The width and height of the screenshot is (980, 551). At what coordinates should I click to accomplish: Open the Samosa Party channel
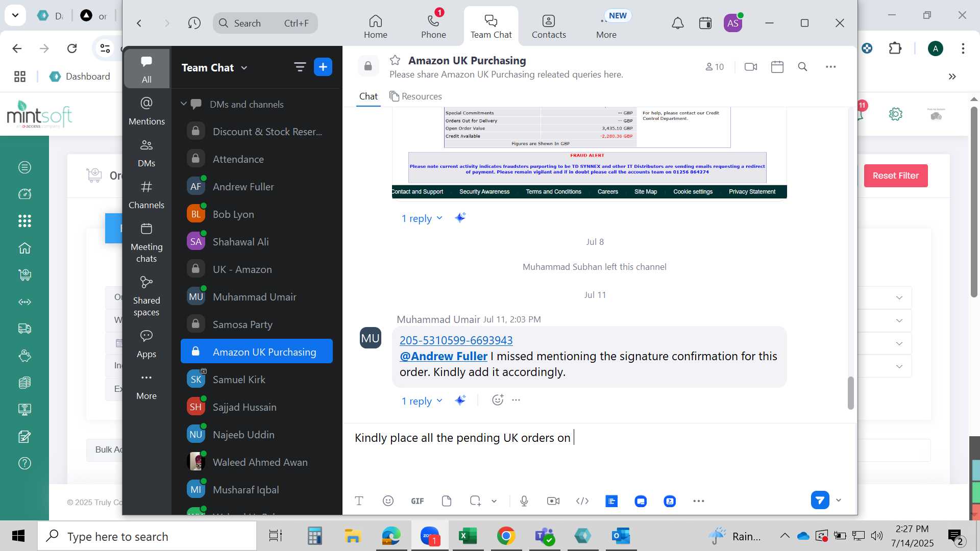tap(257, 324)
